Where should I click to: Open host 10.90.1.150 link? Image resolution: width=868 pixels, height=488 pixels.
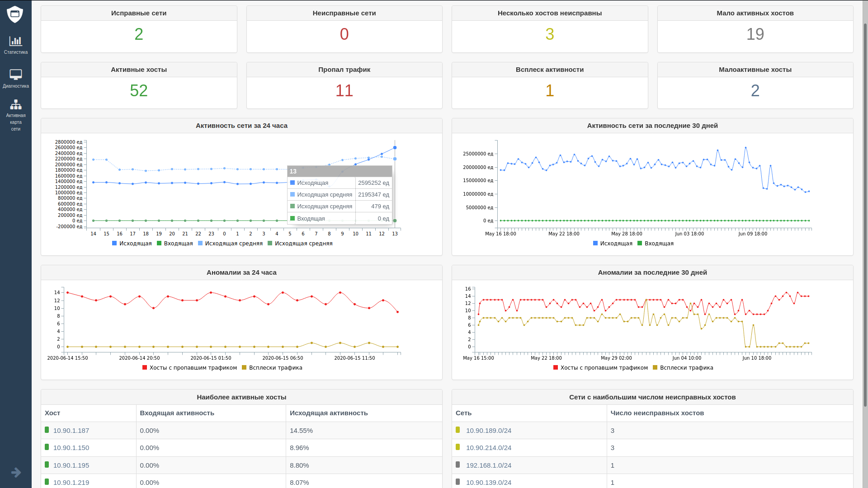point(71,448)
